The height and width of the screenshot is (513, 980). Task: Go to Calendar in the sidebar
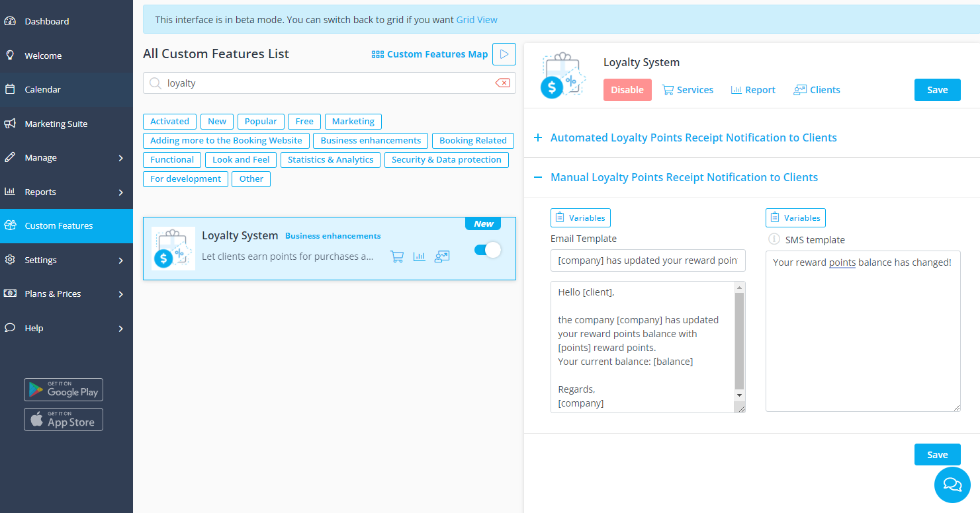pos(42,89)
